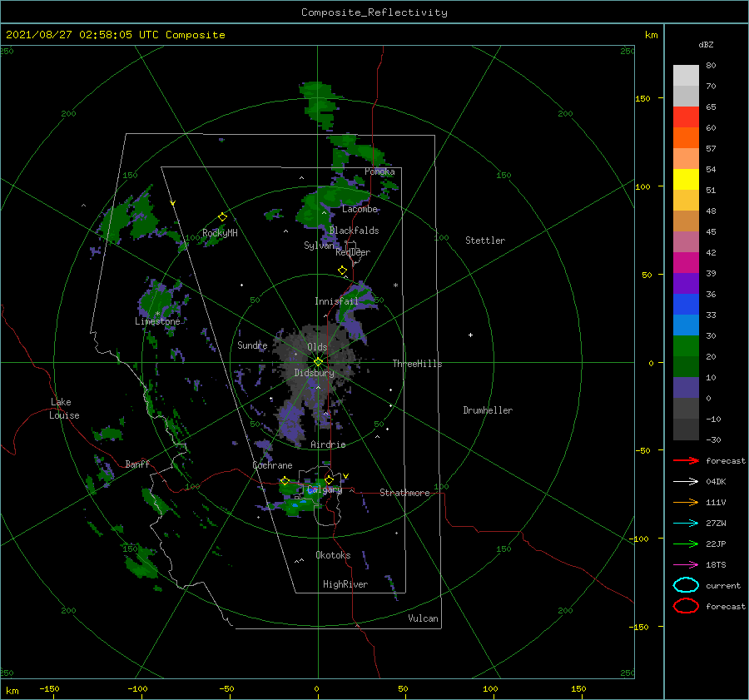749x700 pixels.
Task: Click the Sundre label
Action: click(252, 345)
